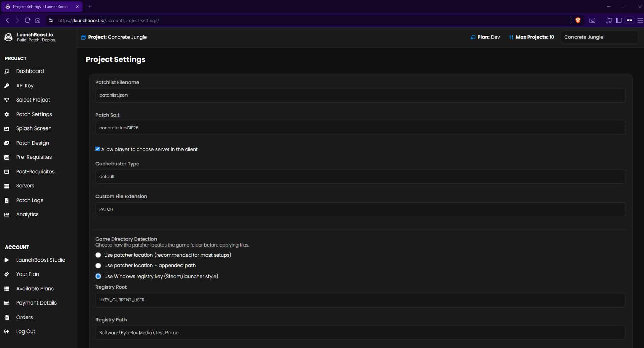This screenshot has width=644, height=348.
Task: Open Dashboard from the sidebar menu
Action: pos(30,71)
